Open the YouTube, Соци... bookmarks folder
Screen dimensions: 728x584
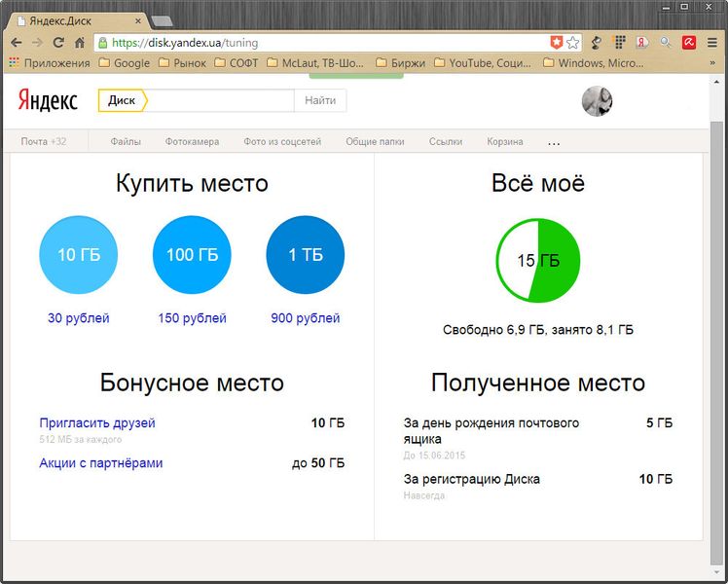pos(483,62)
